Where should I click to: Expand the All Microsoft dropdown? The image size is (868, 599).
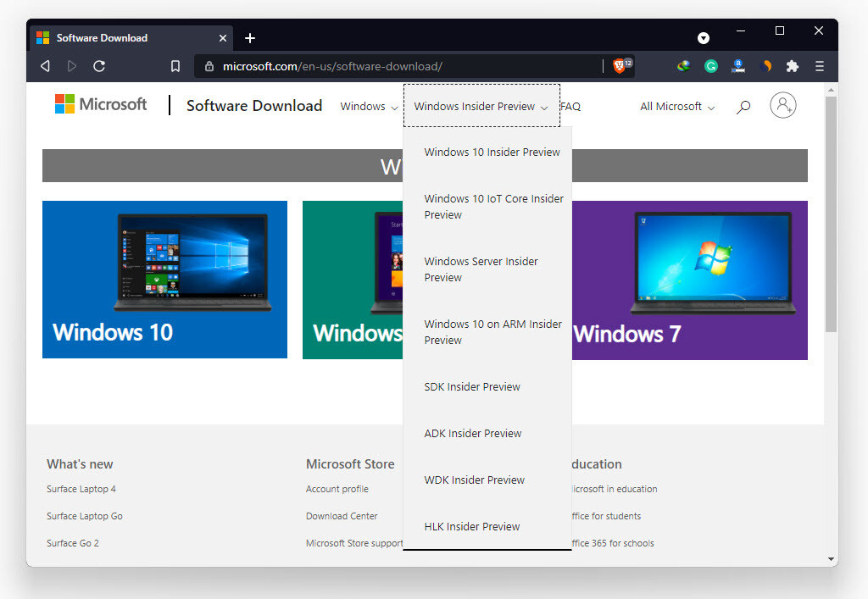click(677, 106)
